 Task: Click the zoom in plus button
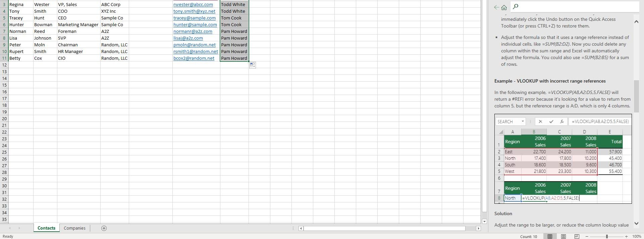(x=626, y=236)
